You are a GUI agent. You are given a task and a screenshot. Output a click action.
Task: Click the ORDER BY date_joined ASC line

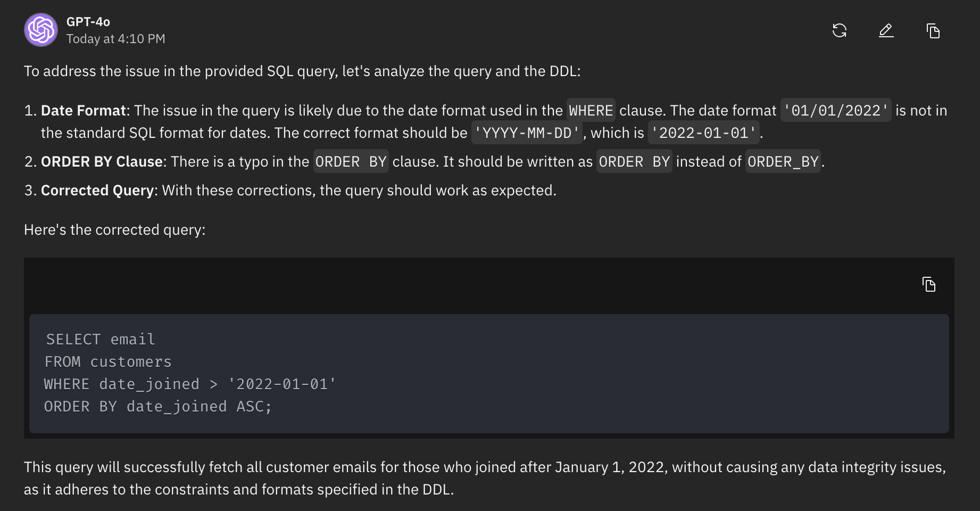[157, 407]
